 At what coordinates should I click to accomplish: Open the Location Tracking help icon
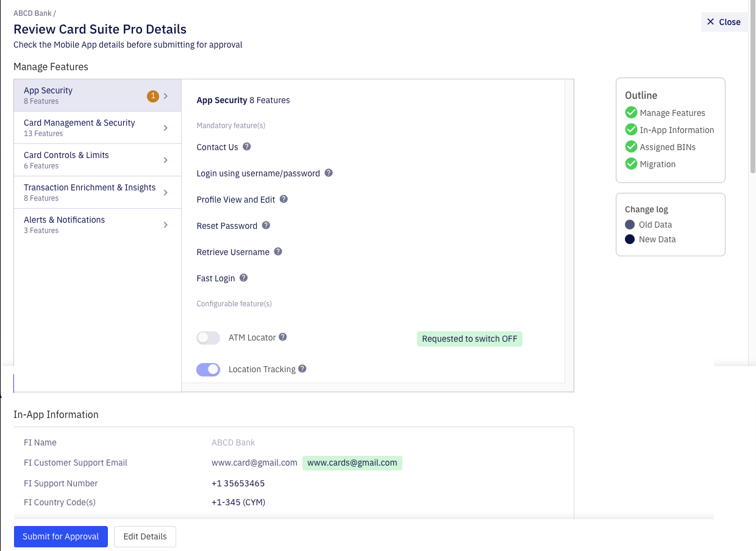pos(303,369)
